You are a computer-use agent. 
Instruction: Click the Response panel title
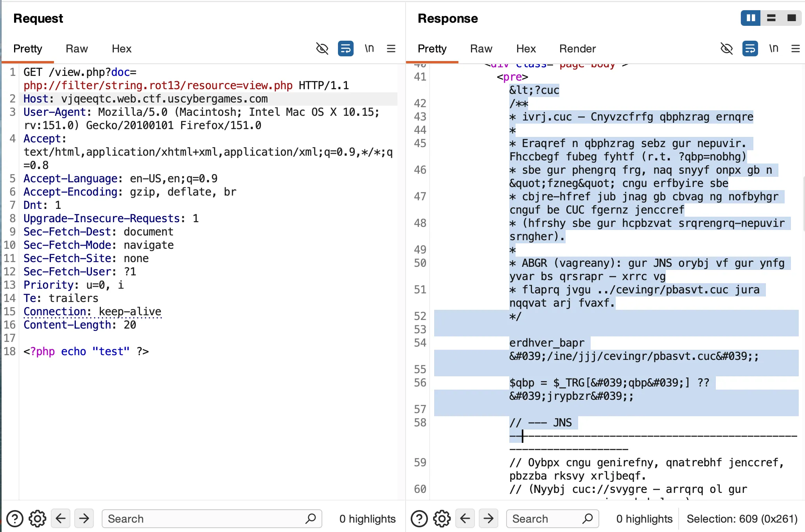(x=448, y=18)
